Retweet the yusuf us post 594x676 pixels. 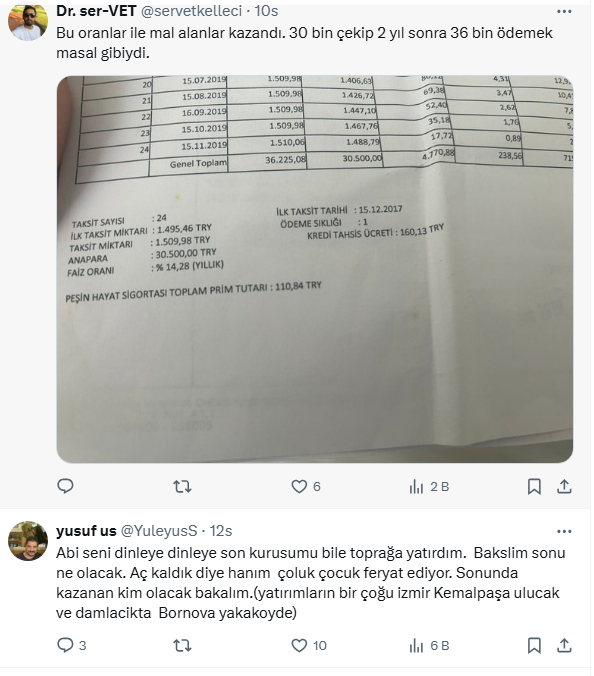182,645
